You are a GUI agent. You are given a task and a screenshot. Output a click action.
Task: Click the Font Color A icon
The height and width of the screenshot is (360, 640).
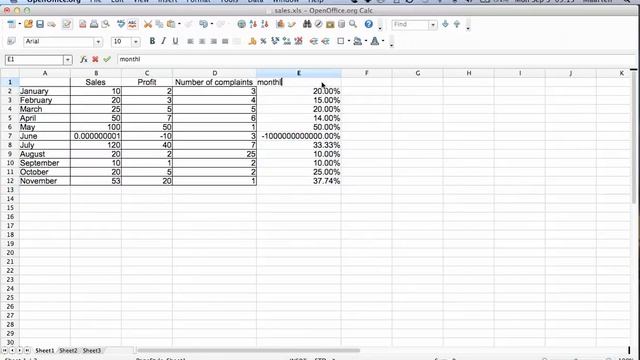click(374, 41)
